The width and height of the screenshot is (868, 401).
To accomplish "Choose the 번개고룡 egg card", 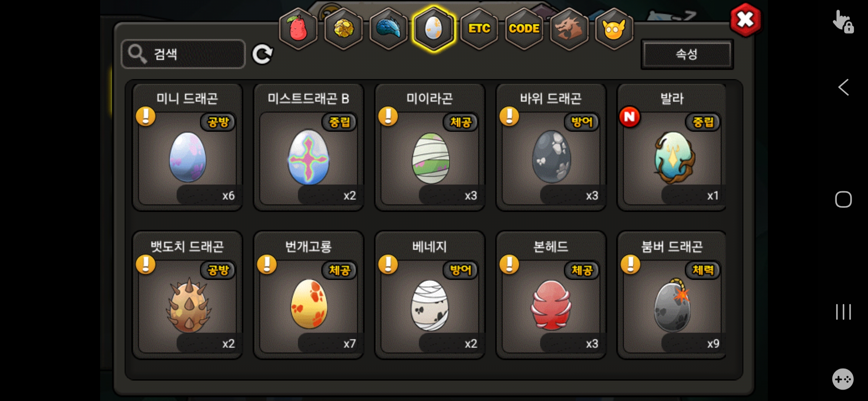I will pyautogui.click(x=308, y=295).
